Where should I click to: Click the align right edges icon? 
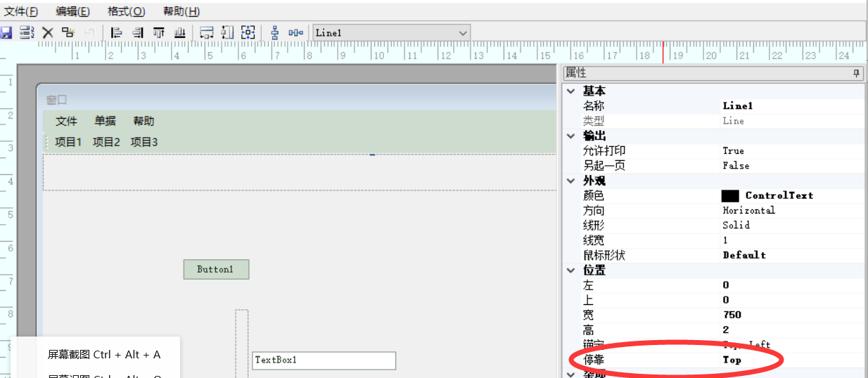(138, 32)
